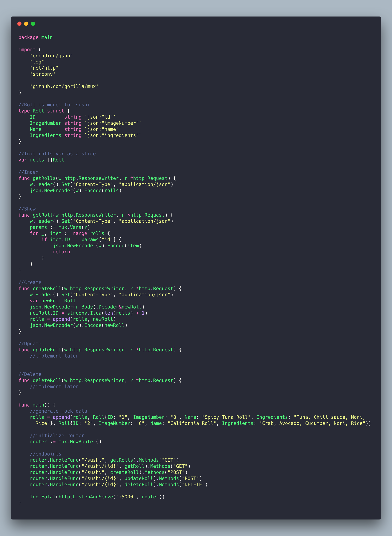Image resolution: width=392 pixels, height=536 pixels.
Task: Click the ImageNumber field in Roll struct
Action: pos(45,123)
